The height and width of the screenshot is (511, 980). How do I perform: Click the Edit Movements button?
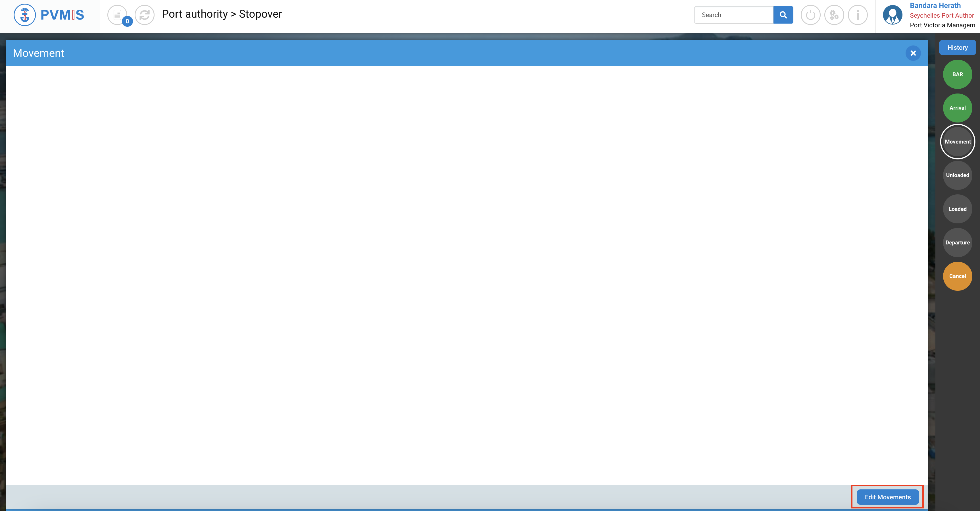tap(888, 497)
